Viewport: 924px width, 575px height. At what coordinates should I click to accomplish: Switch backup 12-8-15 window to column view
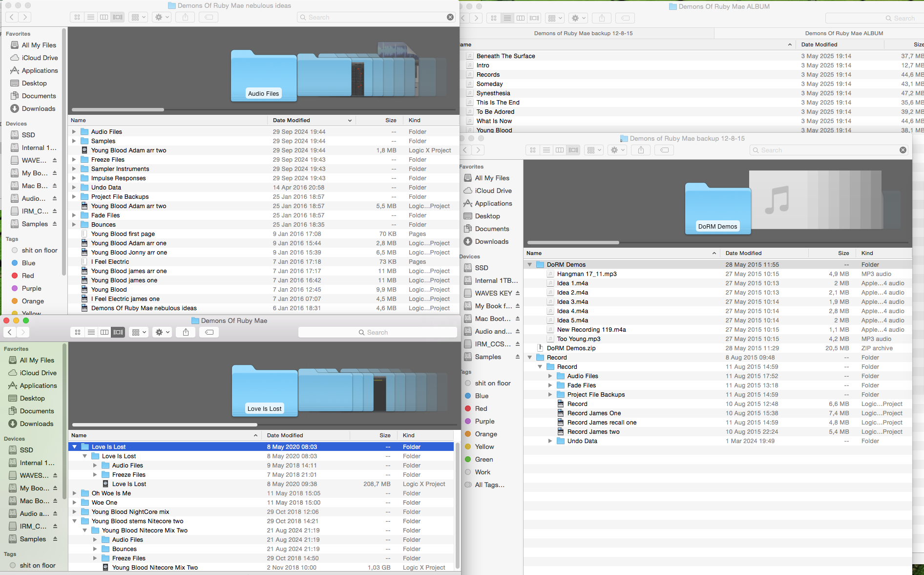560,150
